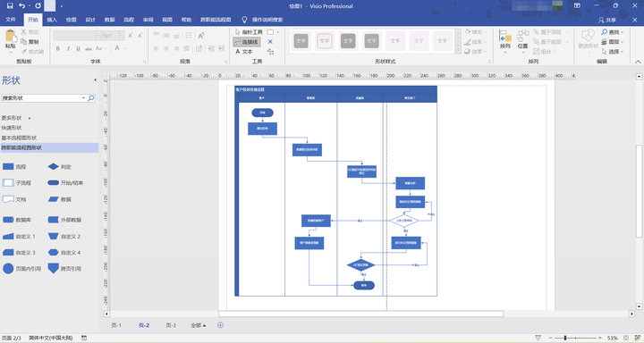Click the zoom slider in status bar

point(575,338)
